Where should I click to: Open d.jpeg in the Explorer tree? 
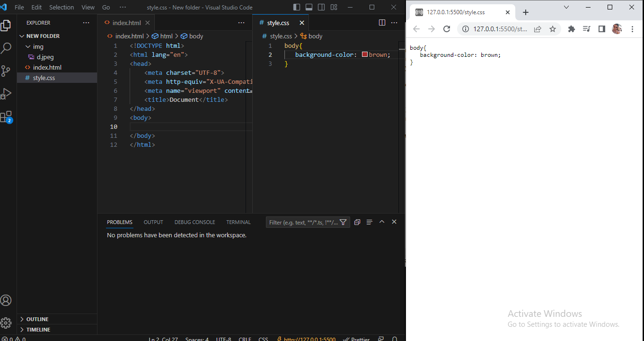(57, 57)
